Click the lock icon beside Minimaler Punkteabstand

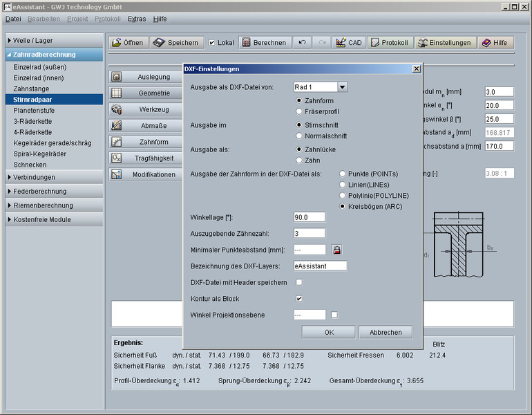tap(336, 250)
